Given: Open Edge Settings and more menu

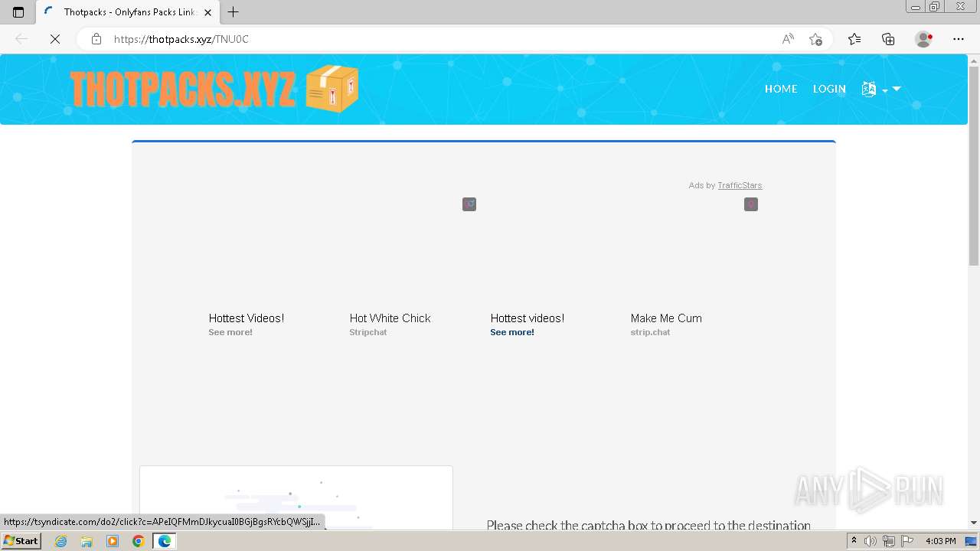Looking at the screenshot, I should (959, 39).
